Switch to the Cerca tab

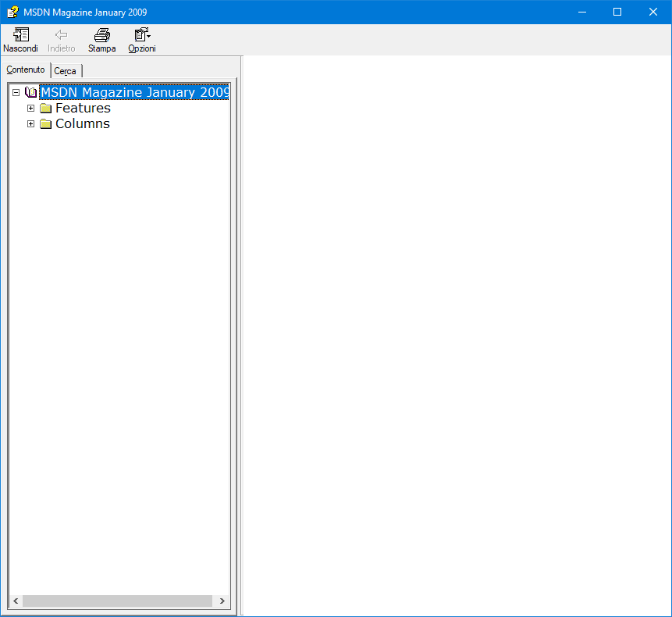66,71
